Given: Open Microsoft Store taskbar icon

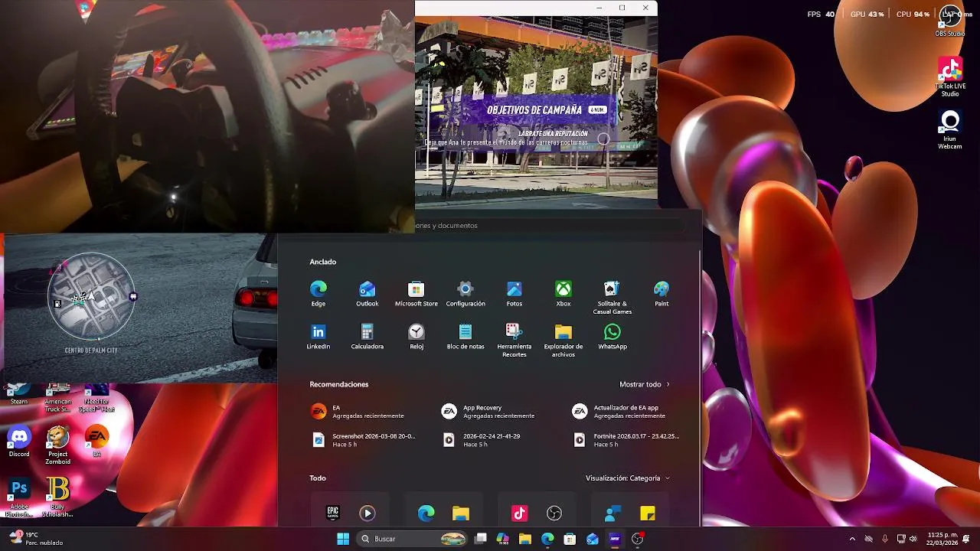Looking at the screenshot, I should (570, 539).
